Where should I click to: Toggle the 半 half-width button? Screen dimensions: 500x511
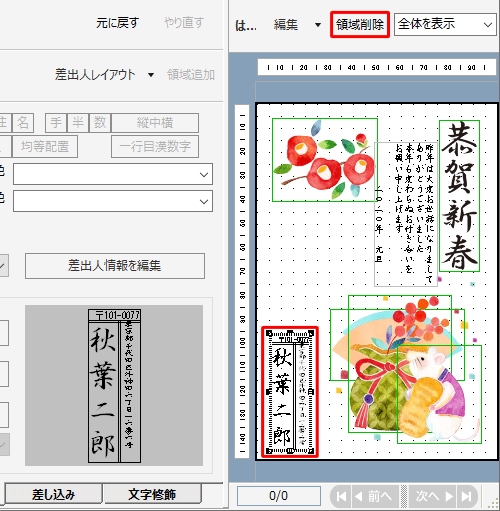point(78,123)
